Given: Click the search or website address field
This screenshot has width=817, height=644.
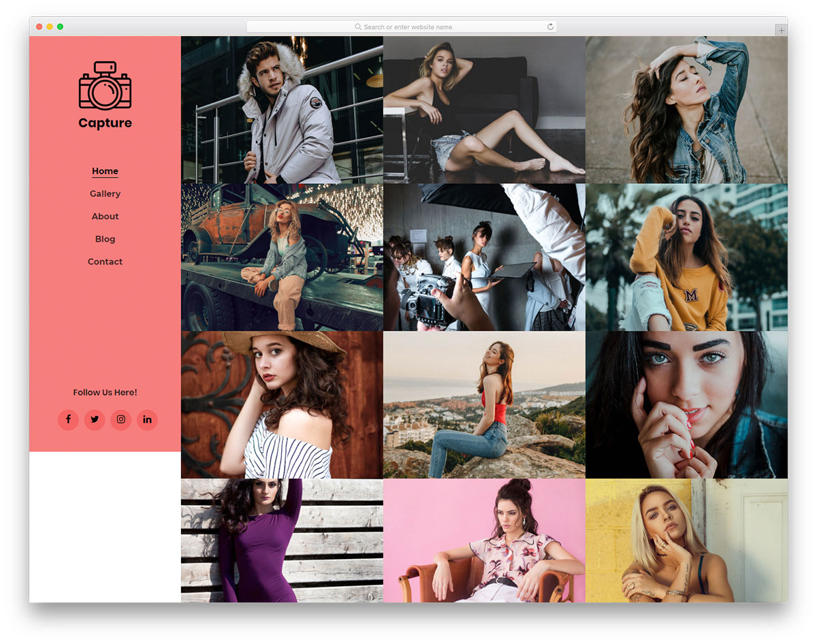Looking at the screenshot, I should [x=402, y=27].
